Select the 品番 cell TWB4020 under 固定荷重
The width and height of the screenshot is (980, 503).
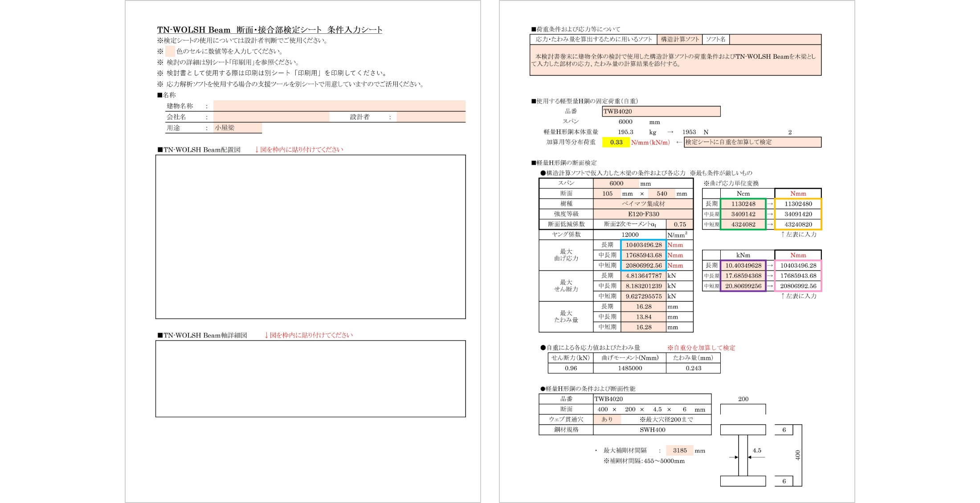[x=661, y=111]
